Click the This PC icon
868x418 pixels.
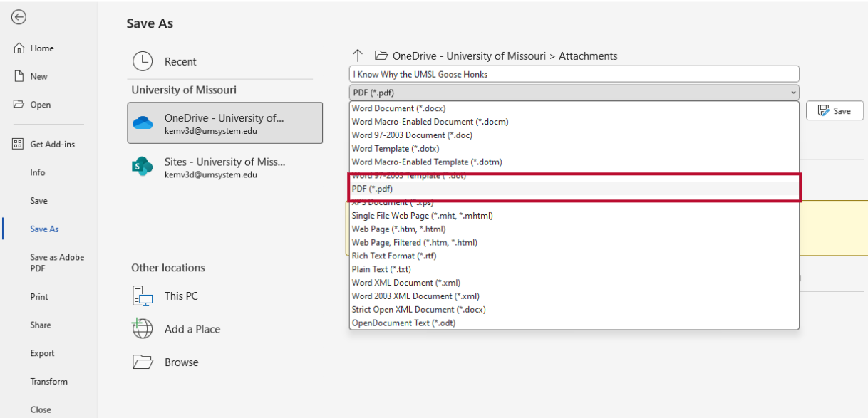click(143, 296)
